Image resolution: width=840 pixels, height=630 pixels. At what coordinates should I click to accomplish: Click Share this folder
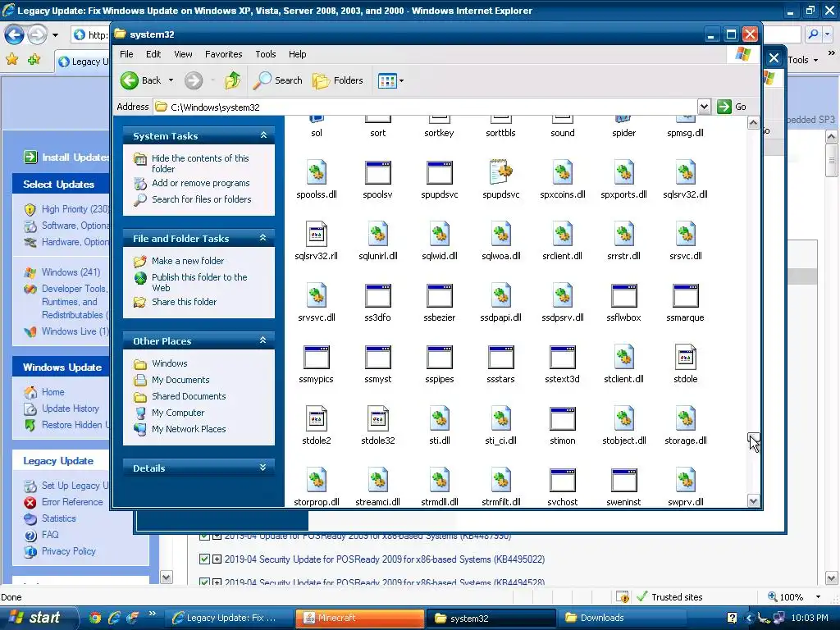(184, 302)
